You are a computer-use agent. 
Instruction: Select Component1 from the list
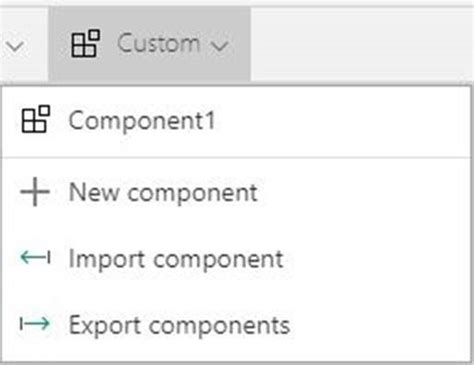click(237, 120)
